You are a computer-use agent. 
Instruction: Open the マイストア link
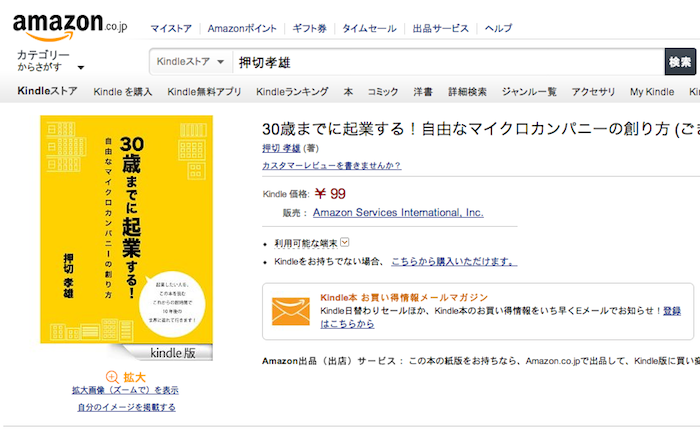pyautogui.click(x=171, y=29)
